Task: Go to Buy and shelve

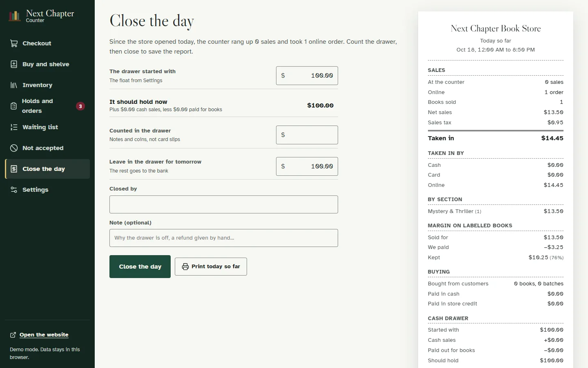Action: click(47, 64)
